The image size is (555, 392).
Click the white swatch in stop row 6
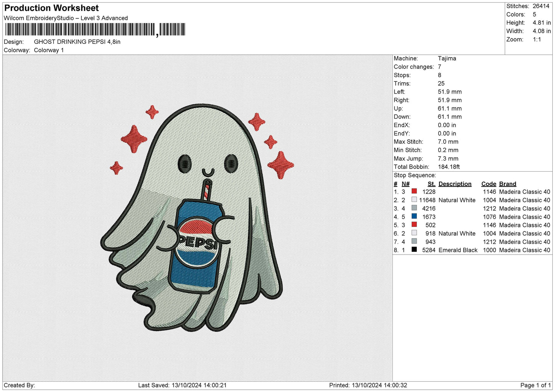(x=414, y=233)
